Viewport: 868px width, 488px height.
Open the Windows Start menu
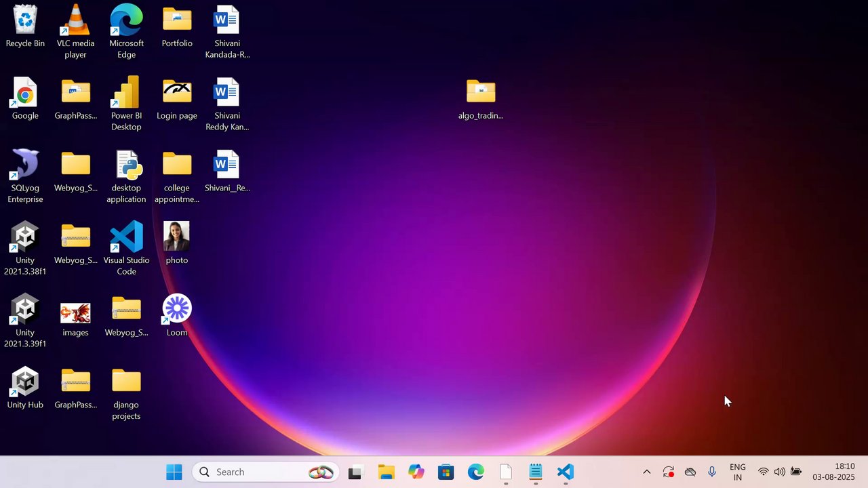(x=174, y=472)
